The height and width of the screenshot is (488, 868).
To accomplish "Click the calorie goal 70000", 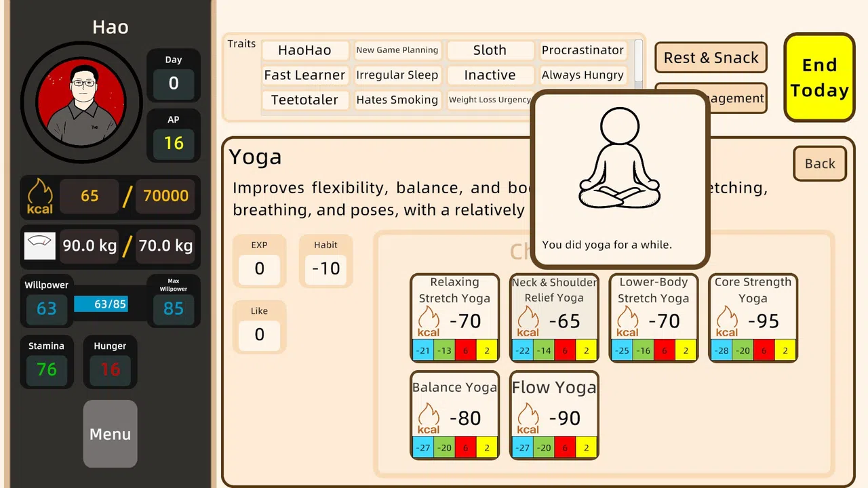I will coord(166,196).
